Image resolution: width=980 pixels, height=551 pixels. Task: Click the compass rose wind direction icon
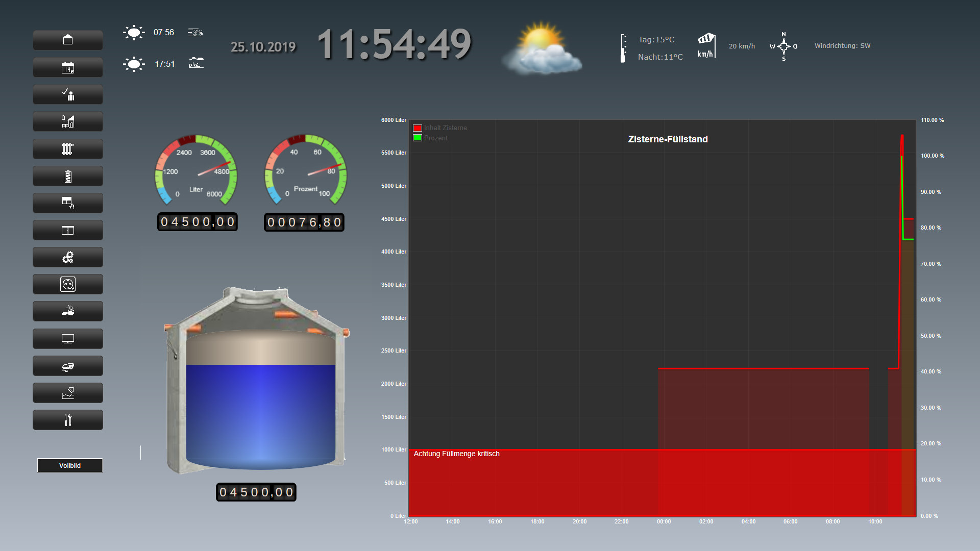[784, 46]
